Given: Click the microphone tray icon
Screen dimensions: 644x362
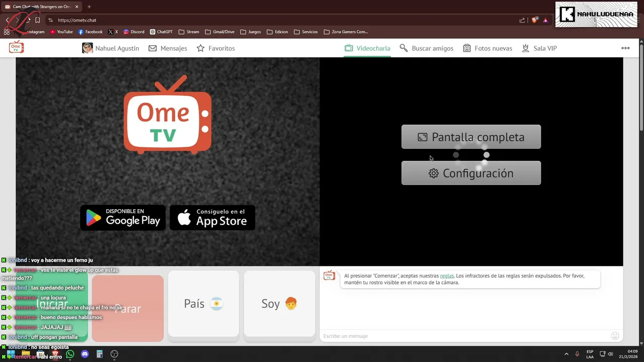Looking at the screenshot, I should click(577, 354).
